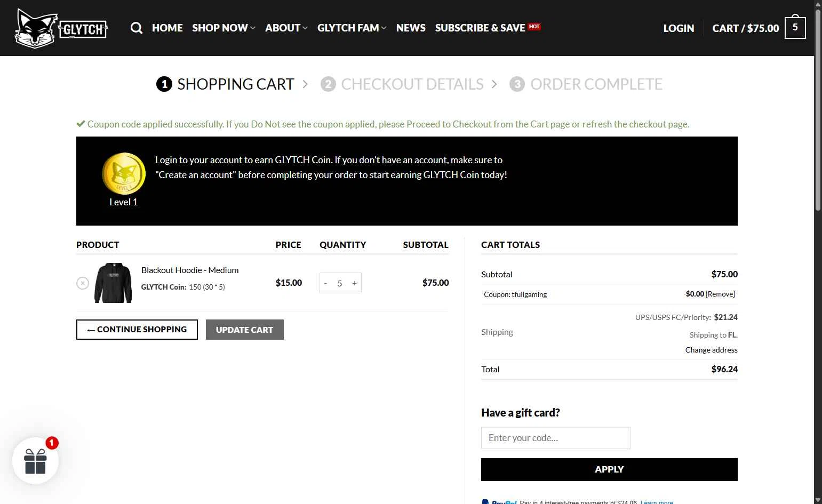Click the PayPal Learn more link
822x504 pixels.
click(657, 502)
